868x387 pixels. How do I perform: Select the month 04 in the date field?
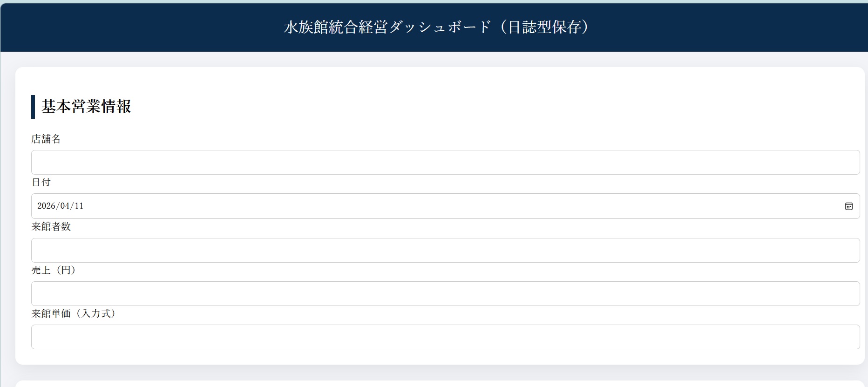point(65,206)
